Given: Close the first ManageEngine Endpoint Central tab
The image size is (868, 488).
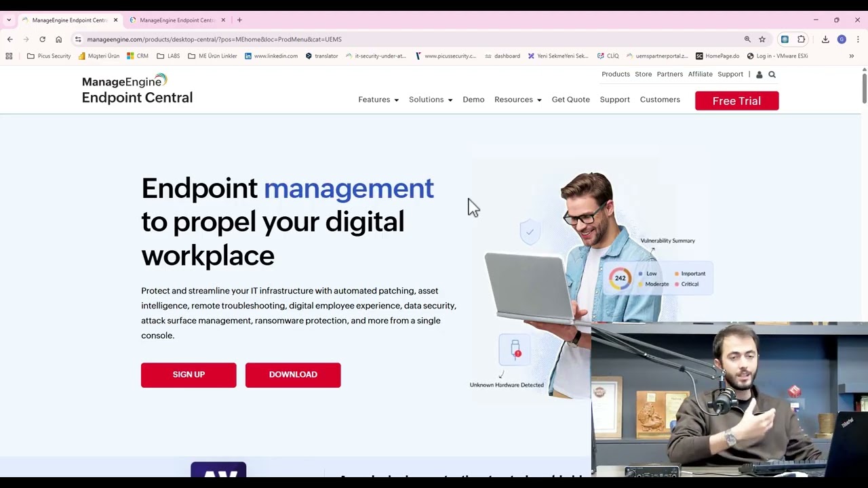Looking at the screenshot, I should [115, 20].
